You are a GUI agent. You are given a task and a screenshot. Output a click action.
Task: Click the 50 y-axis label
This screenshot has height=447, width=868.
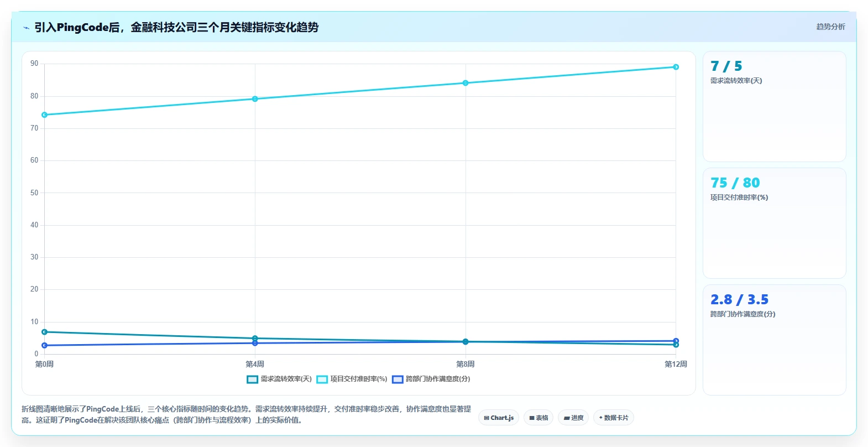click(34, 193)
